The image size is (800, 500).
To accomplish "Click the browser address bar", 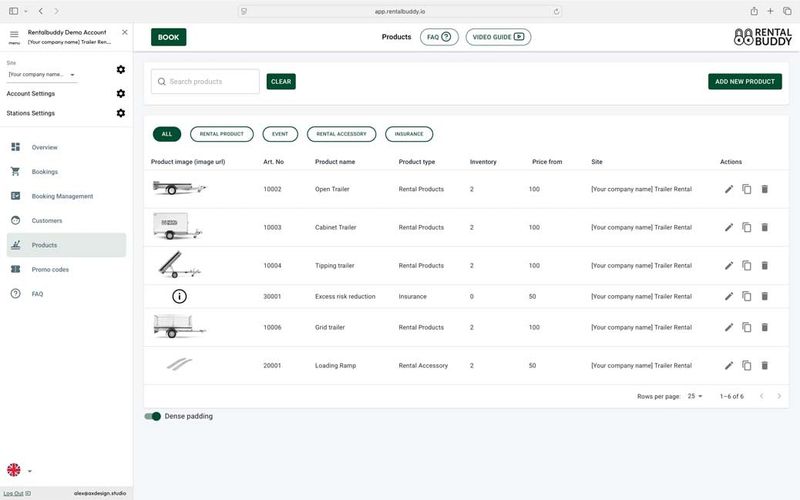I will 400,11.
